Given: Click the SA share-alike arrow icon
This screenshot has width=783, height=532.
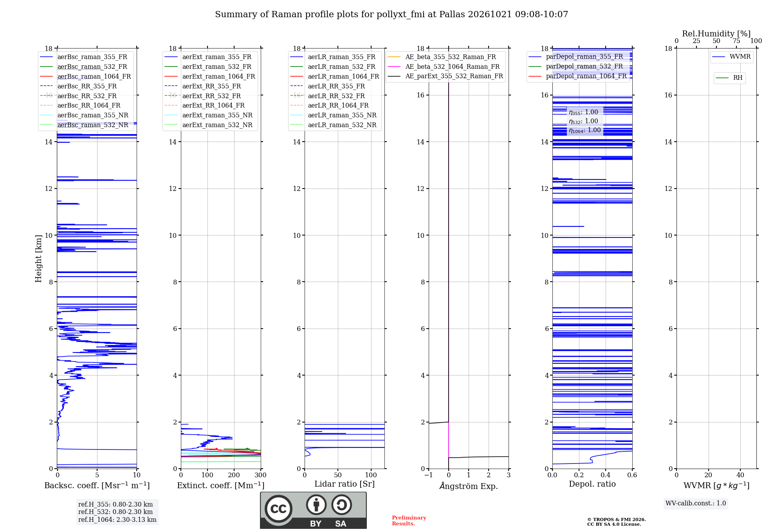Looking at the screenshot, I should coord(341,505).
